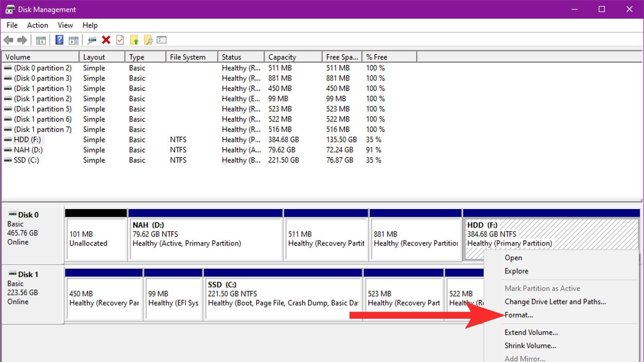The width and height of the screenshot is (644, 362).
Task: Click Change Drive Letter and Paths
Action: tap(555, 301)
